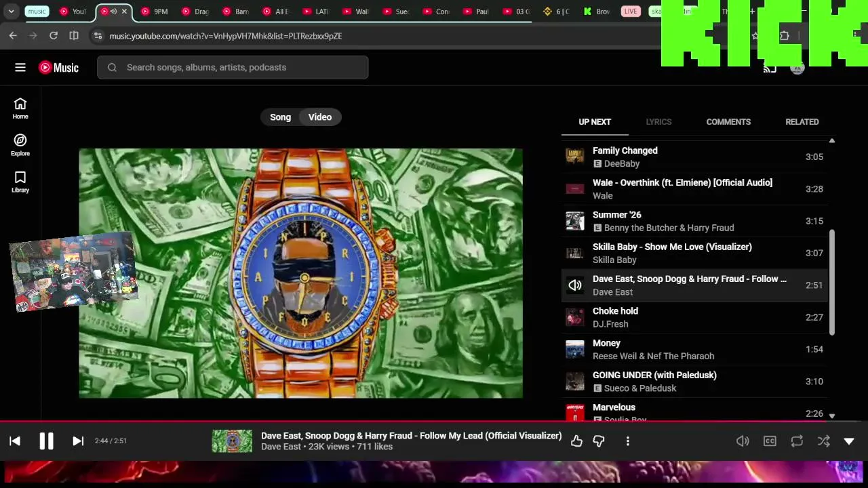
Task: Click the browser address bar URL
Action: [x=226, y=36]
